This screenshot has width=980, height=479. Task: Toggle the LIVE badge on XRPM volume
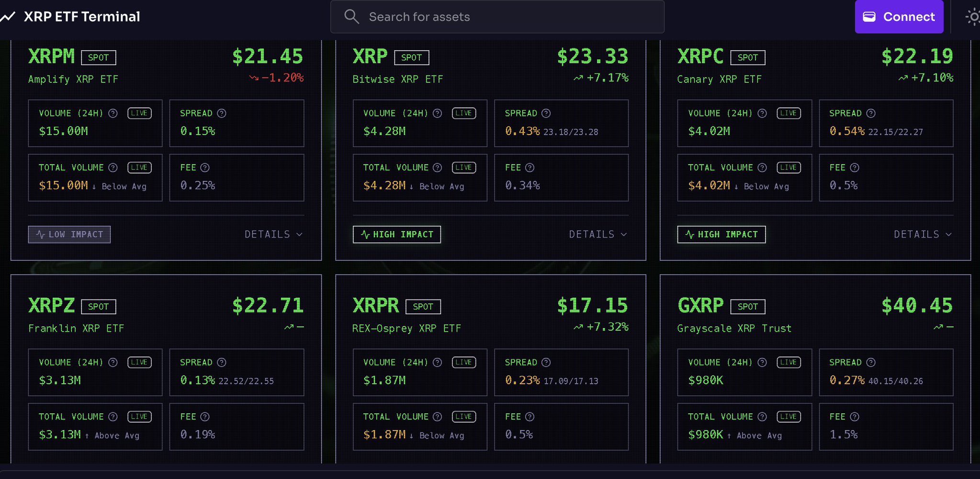(x=139, y=113)
